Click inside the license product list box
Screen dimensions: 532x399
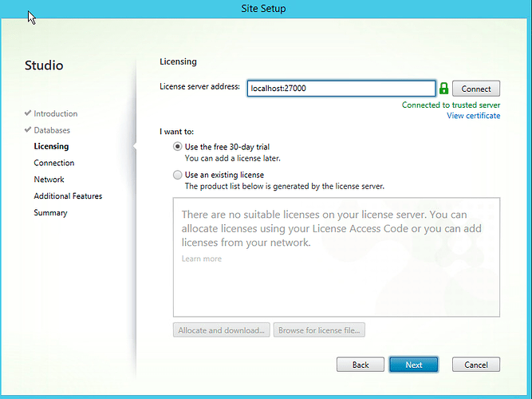point(336,287)
